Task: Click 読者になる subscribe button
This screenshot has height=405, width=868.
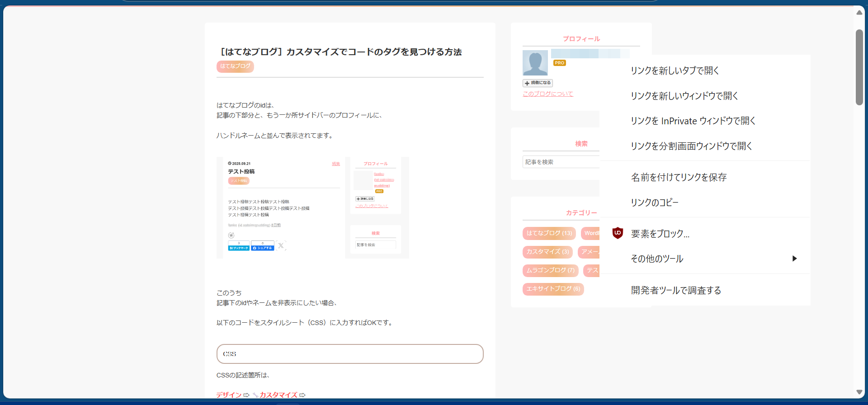Action: tap(538, 83)
